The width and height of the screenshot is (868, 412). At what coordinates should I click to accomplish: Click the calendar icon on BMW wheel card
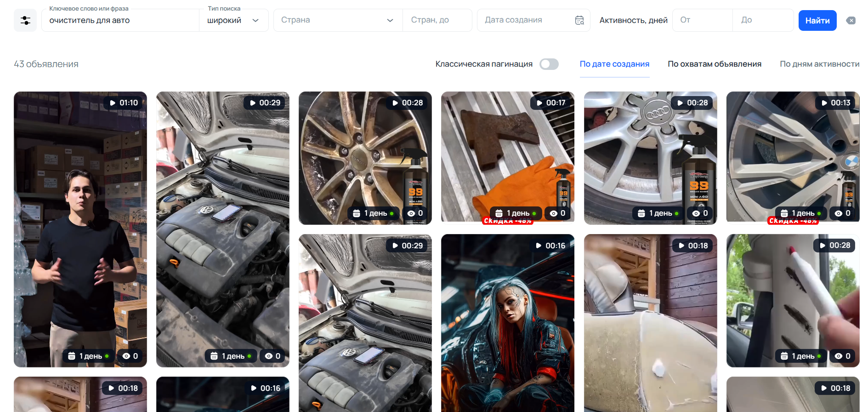tap(784, 213)
